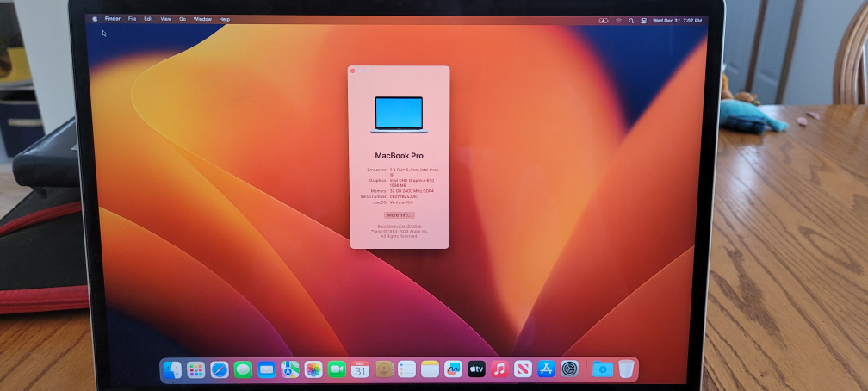The height and width of the screenshot is (391, 868).
Task: Open the Messages app in Dock
Action: tap(243, 369)
